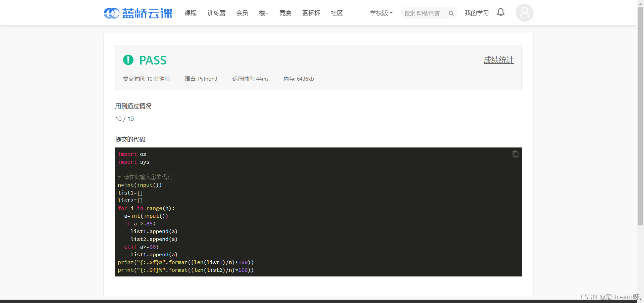Click the 10 / 10 test case result
The width and height of the screenshot is (644, 303).
124,119
